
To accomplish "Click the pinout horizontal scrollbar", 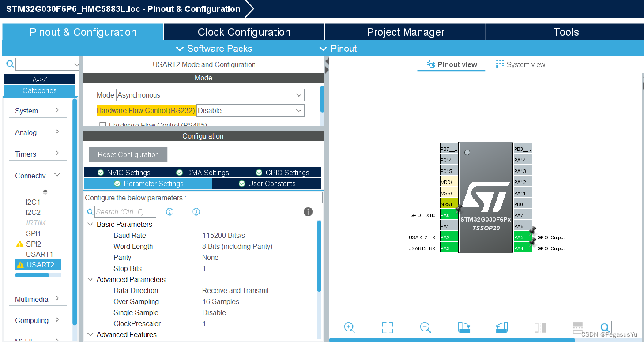I will coord(452,340).
